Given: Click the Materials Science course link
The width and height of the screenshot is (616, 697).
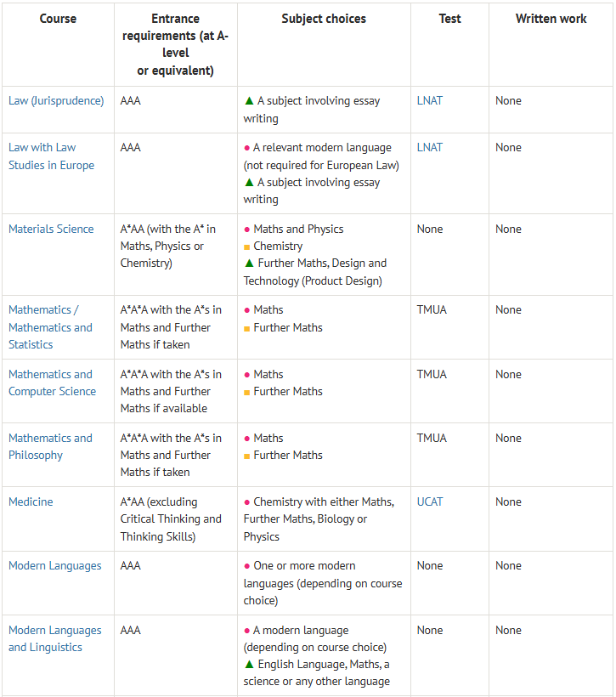Looking at the screenshot, I should [51, 229].
